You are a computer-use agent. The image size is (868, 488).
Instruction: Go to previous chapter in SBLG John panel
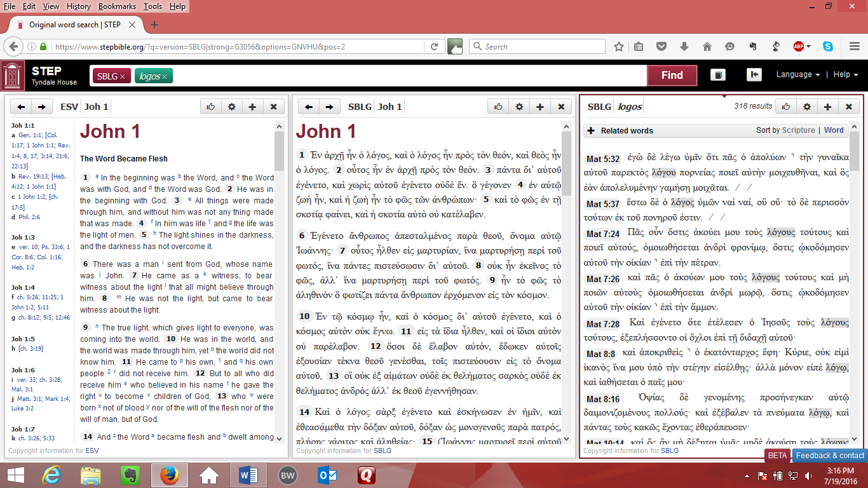click(x=308, y=107)
